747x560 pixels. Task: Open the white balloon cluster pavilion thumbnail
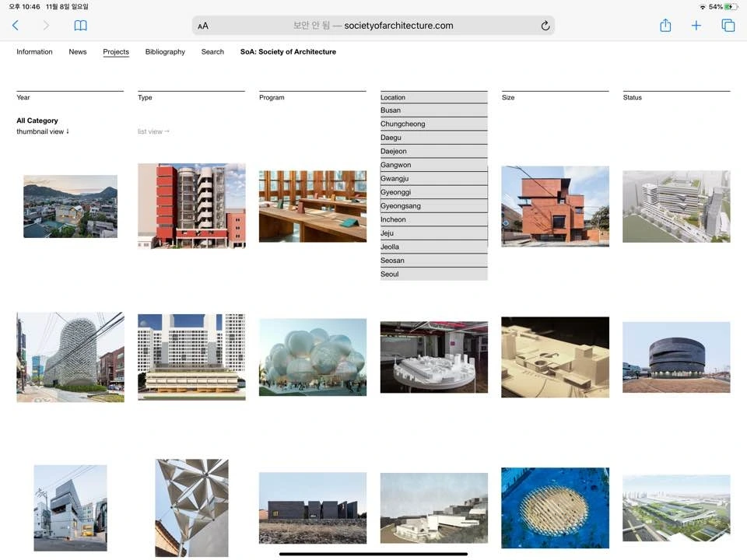(313, 357)
